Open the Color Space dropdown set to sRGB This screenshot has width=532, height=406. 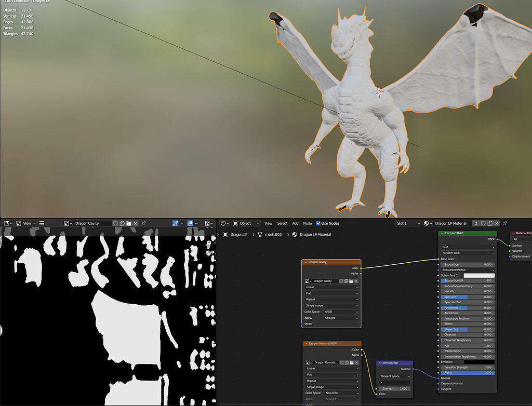(340, 312)
